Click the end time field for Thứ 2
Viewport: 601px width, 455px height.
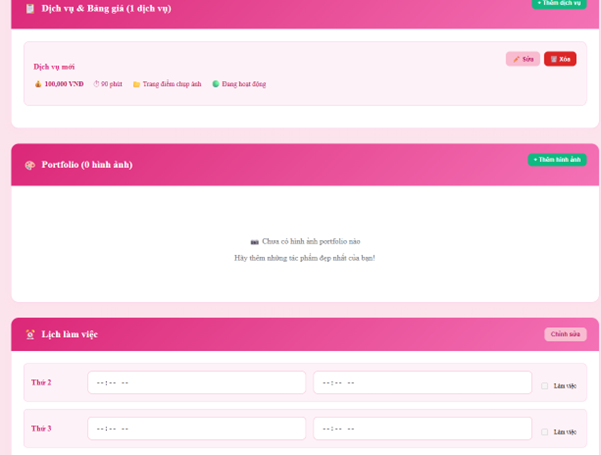pyautogui.click(x=422, y=383)
